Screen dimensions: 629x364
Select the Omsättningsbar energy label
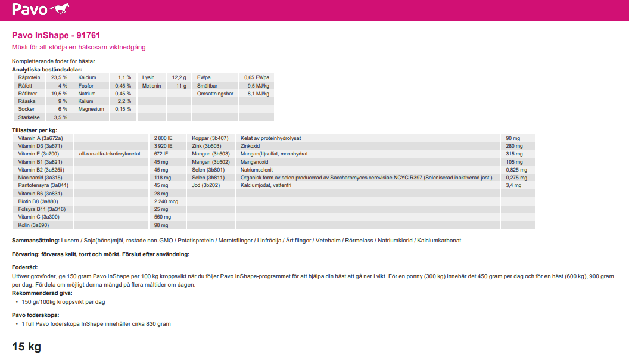tap(215, 94)
